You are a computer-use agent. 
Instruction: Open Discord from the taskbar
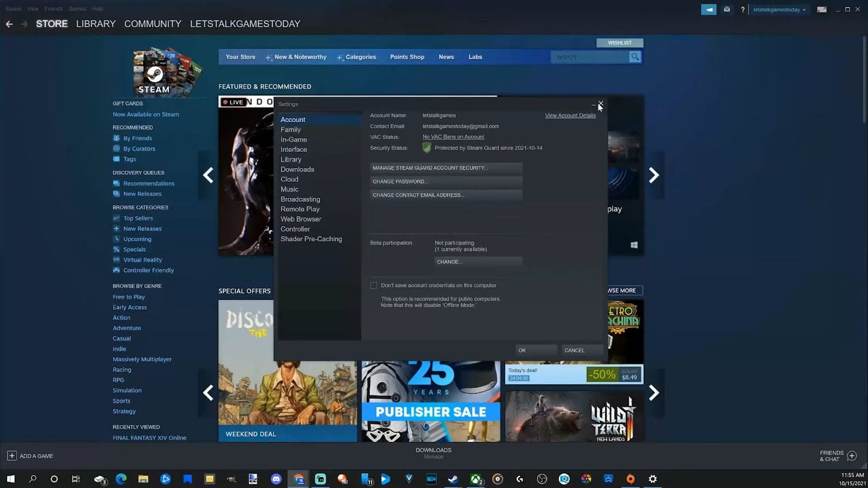click(276, 479)
